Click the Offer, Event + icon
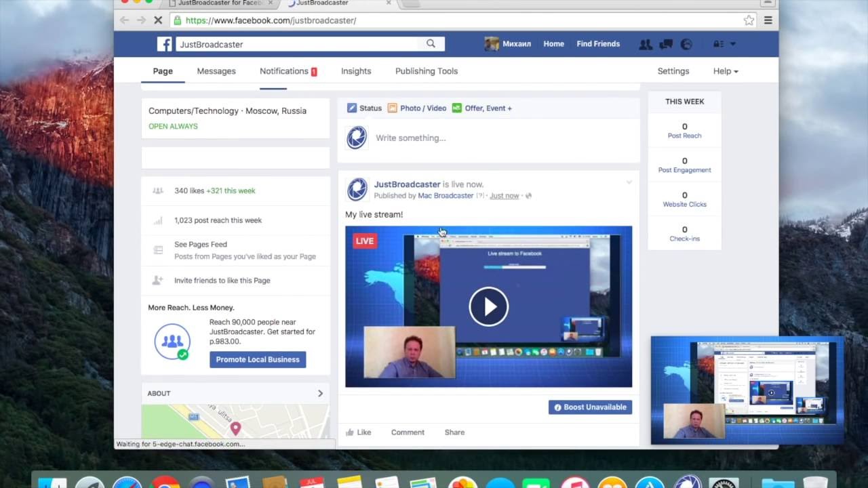The width and height of the screenshot is (868, 488). 456,108
